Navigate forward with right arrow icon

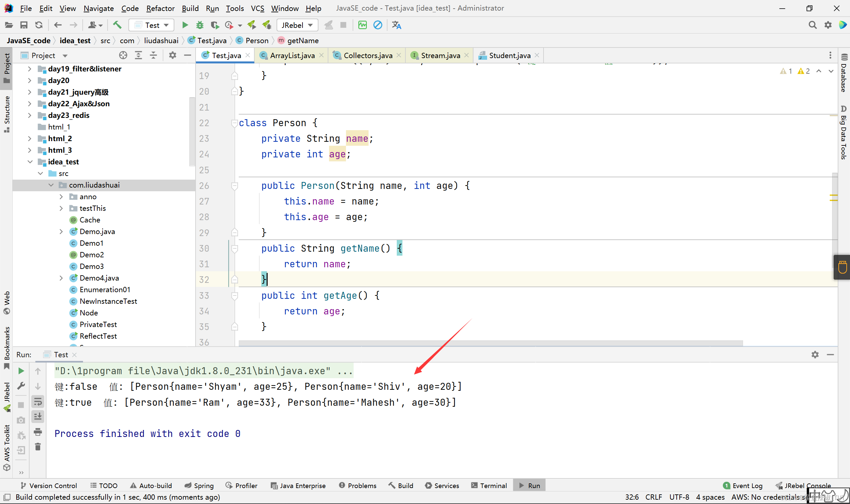click(73, 25)
